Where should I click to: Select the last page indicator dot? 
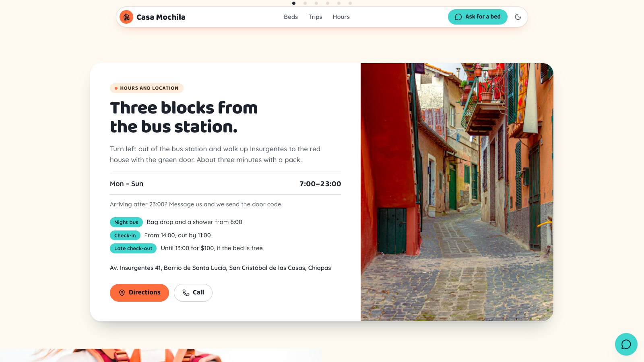(x=350, y=3)
